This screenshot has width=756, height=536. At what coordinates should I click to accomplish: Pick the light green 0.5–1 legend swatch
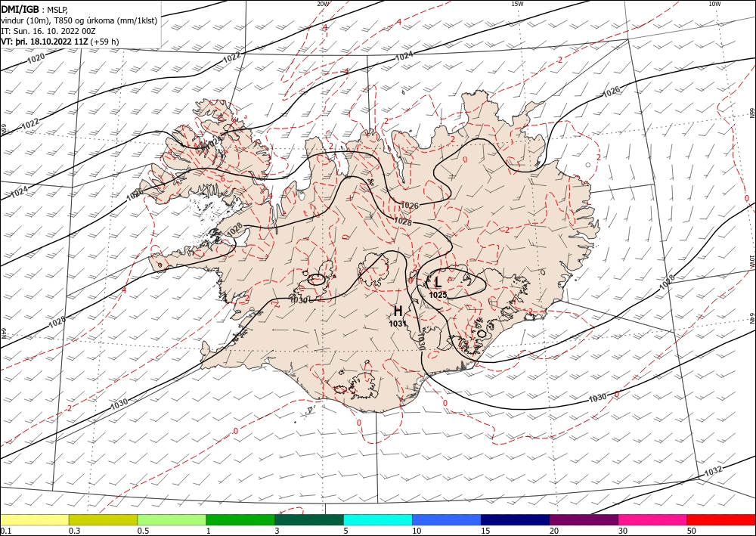[172, 519]
